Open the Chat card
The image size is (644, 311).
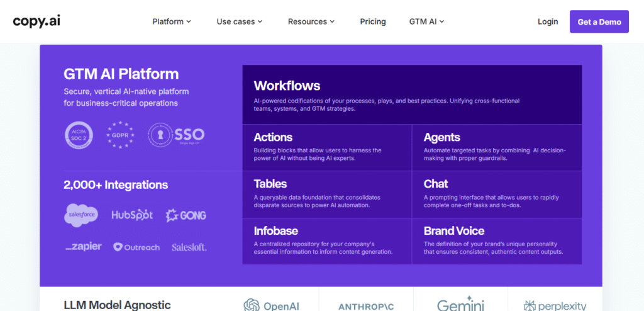[497, 195]
